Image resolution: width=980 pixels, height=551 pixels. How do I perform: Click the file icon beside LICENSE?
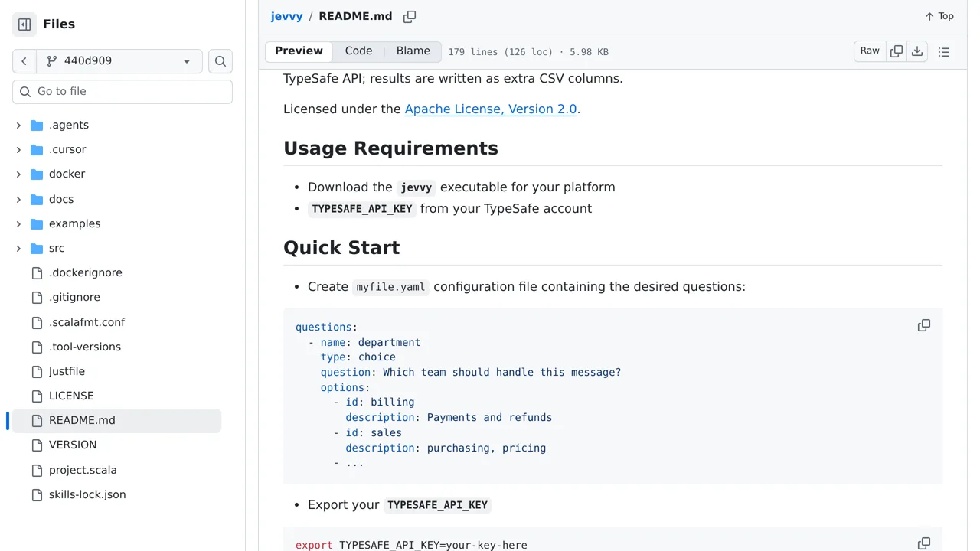tap(37, 396)
